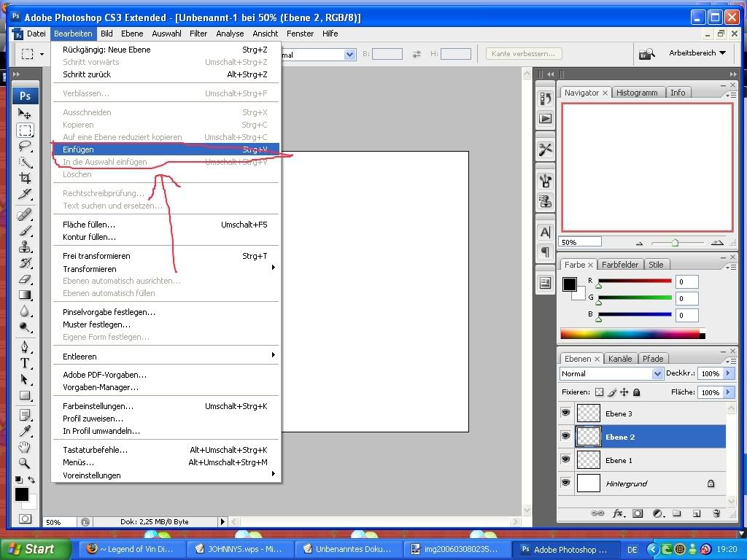Hide the Ebene 2 layer
This screenshot has width=747, height=560.
(x=565, y=436)
